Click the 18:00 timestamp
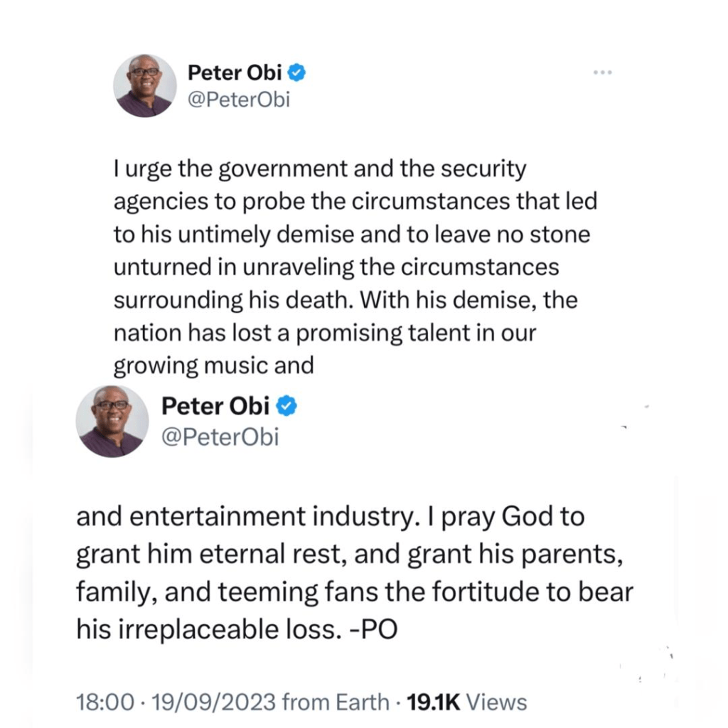This screenshot has height=728, width=728. (104, 702)
